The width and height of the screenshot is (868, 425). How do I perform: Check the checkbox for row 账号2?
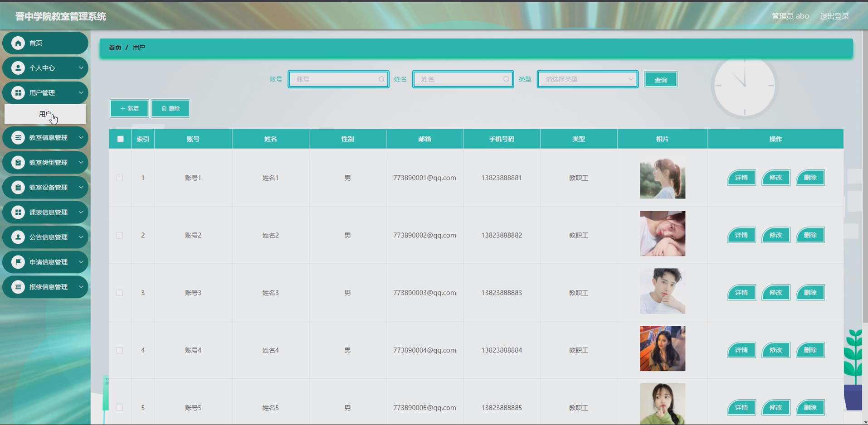click(120, 236)
